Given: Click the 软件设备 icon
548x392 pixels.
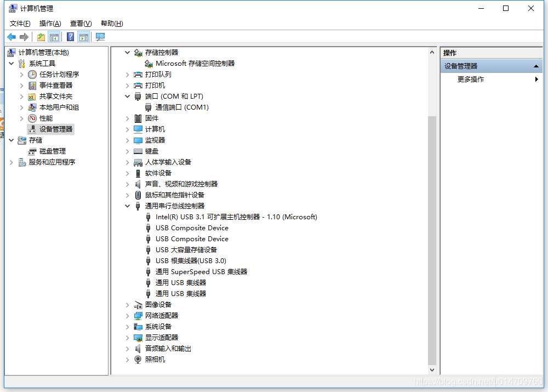Looking at the screenshot, I should 138,173.
